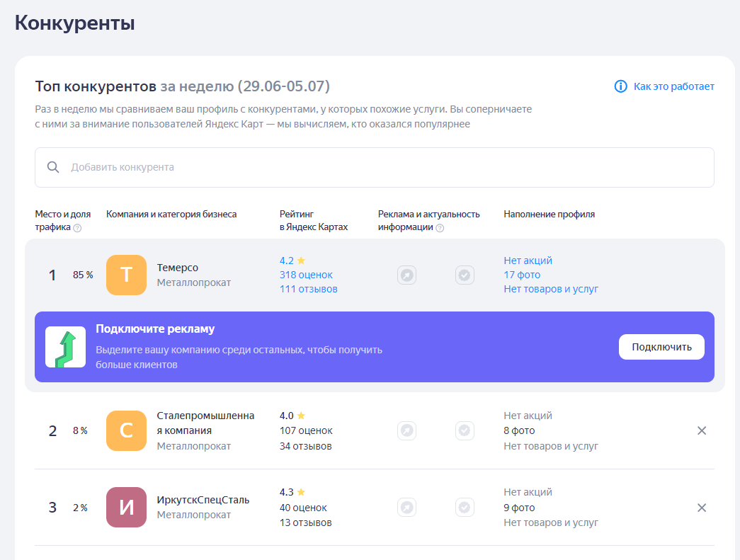Click the '2 %' traffic share value

tap(80, 508)
